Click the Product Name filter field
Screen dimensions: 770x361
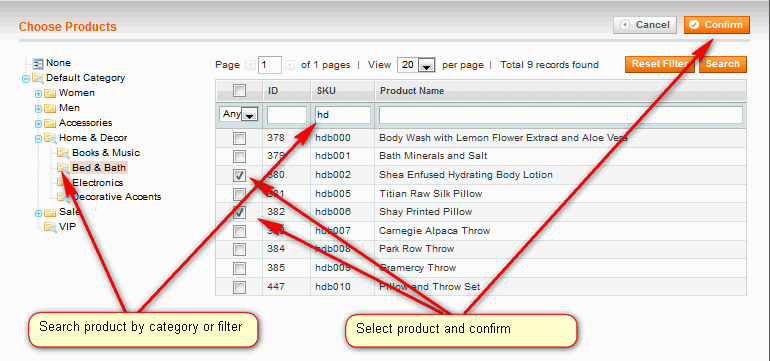[560, 115]
